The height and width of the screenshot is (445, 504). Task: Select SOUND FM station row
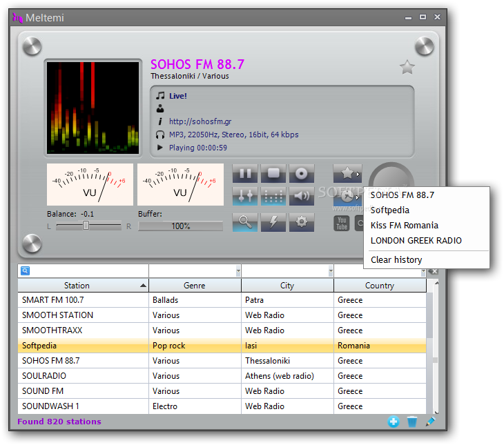[x=222, y=391]
